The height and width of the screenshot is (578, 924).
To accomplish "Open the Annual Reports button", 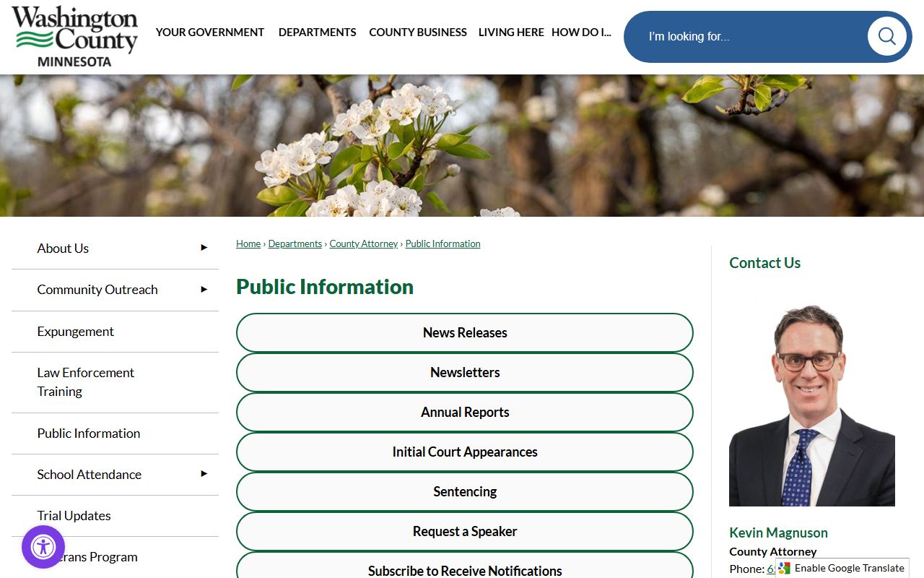I will [x=465, y=412].
